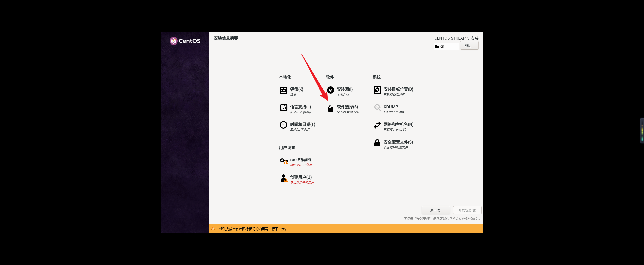Click the '安装信息摘要' page title
Image resolution: width=644 pixels, height=265 pixels.
tap(226, 38)
